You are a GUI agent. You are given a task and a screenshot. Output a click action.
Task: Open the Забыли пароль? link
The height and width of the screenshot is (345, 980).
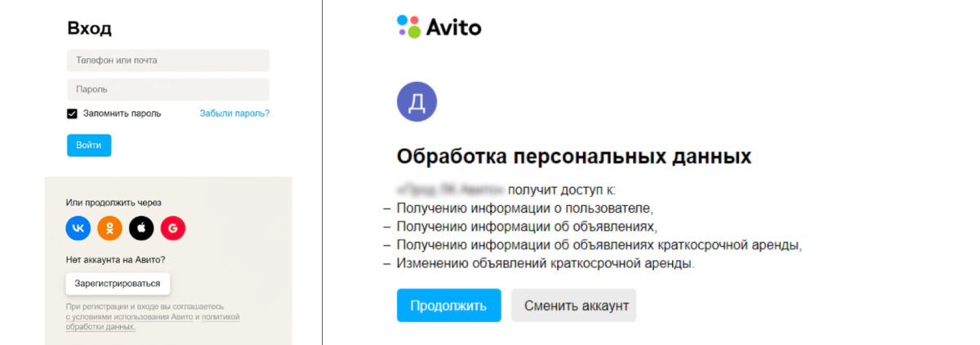(x=234, y=114)
